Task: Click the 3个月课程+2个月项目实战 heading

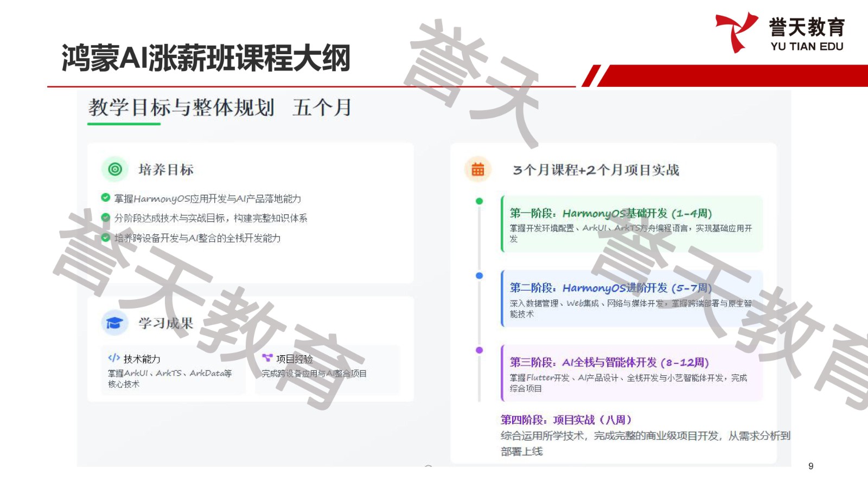Action: click(596, 170)
